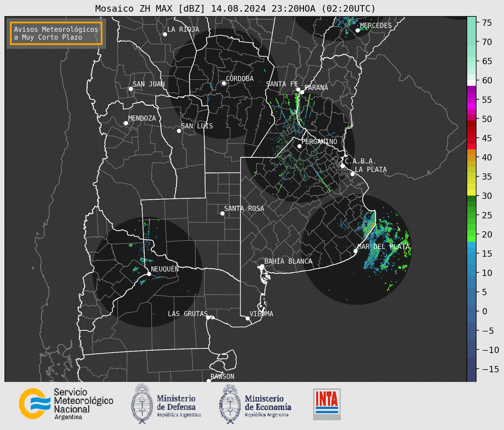Select the LA RIOJA city marker
Viewport: 504px width, 430px height.
coord(165,34)
